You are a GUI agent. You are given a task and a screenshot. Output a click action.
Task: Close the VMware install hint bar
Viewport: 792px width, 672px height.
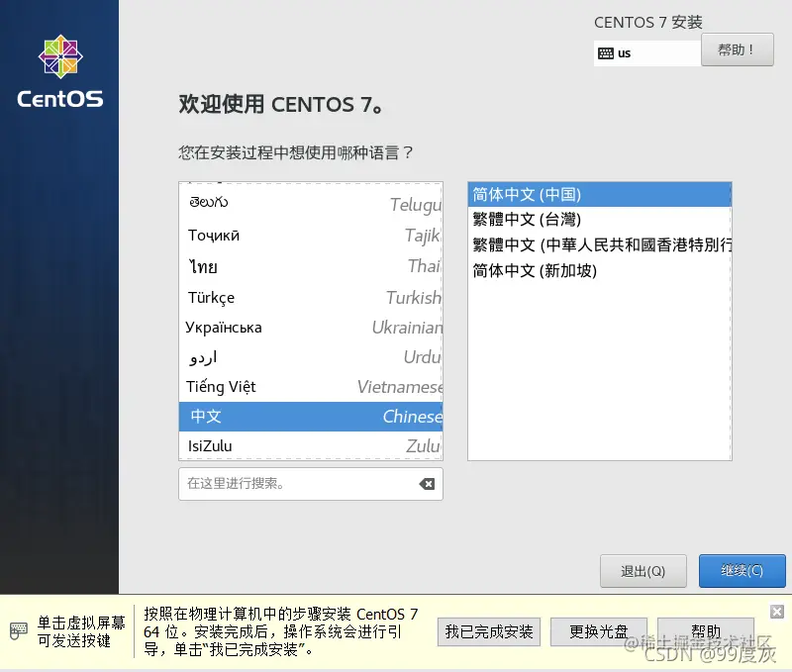[777, 612]
